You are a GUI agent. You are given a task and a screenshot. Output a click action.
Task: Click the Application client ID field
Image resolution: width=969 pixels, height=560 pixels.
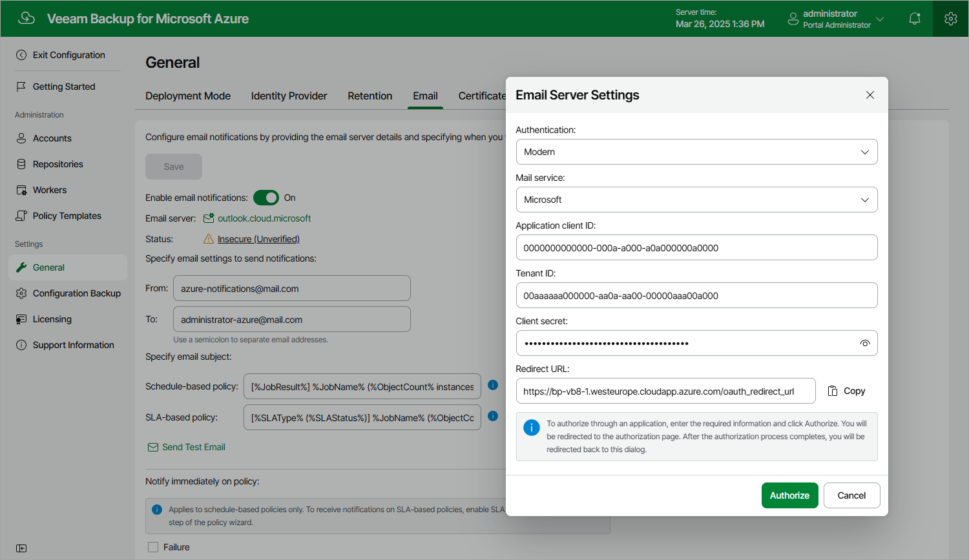(696, 247)
